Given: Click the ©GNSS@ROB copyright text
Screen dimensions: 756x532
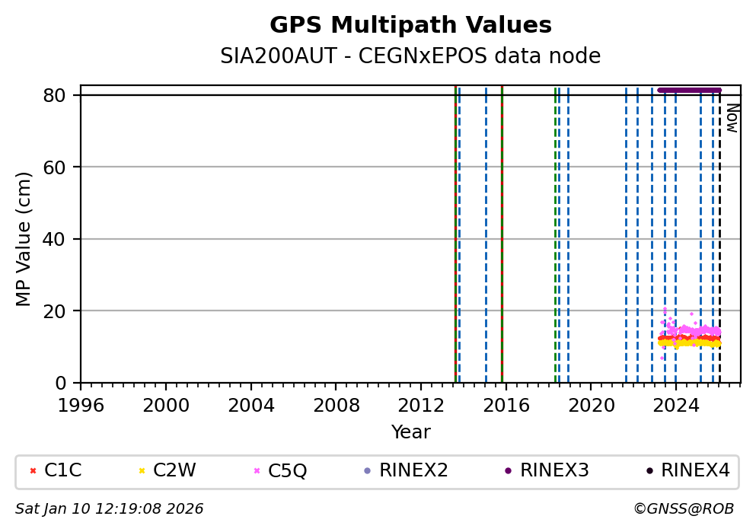Looking at the screenshot, I should (x=683, y=508).
